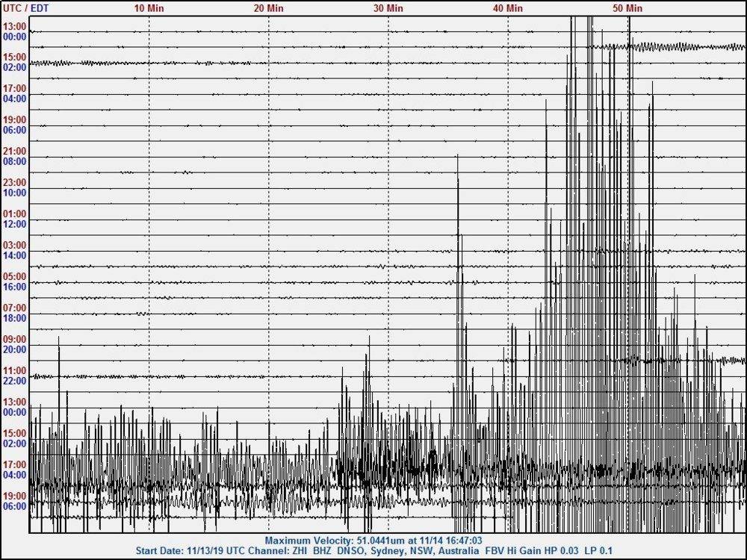Viewport: 747px width, 560px height.
Task: Select the 07:00 UTC row label
Action: click(15, 308)
